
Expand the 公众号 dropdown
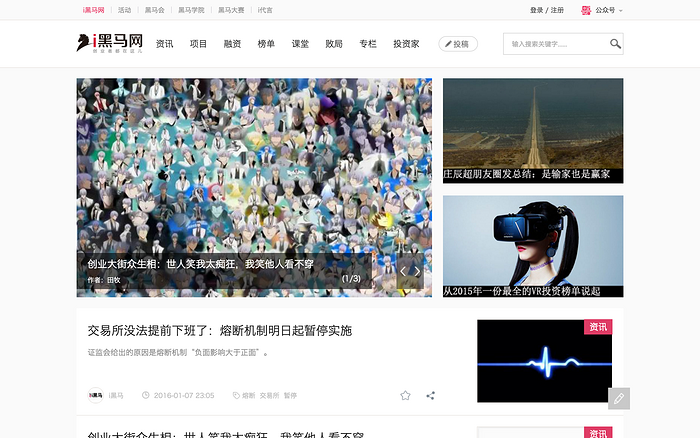[608, 10]
